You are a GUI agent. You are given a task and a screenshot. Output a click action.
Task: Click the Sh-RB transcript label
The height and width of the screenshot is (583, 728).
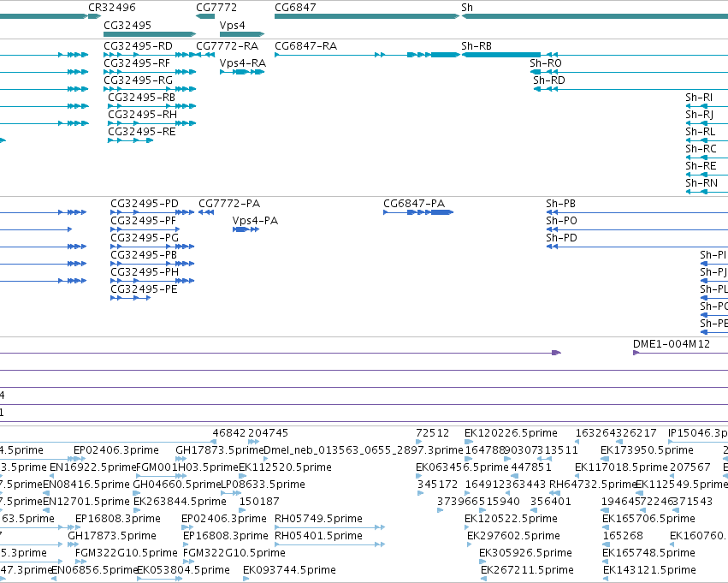(476, 46)
